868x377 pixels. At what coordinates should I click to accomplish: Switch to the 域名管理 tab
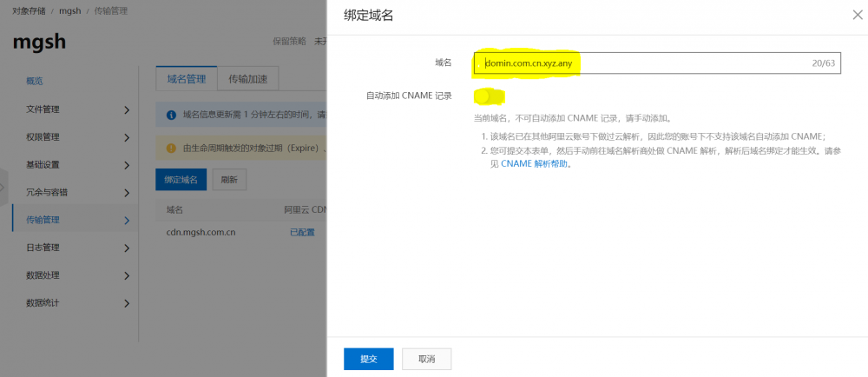pyautogui.click(x=187, y=79)
